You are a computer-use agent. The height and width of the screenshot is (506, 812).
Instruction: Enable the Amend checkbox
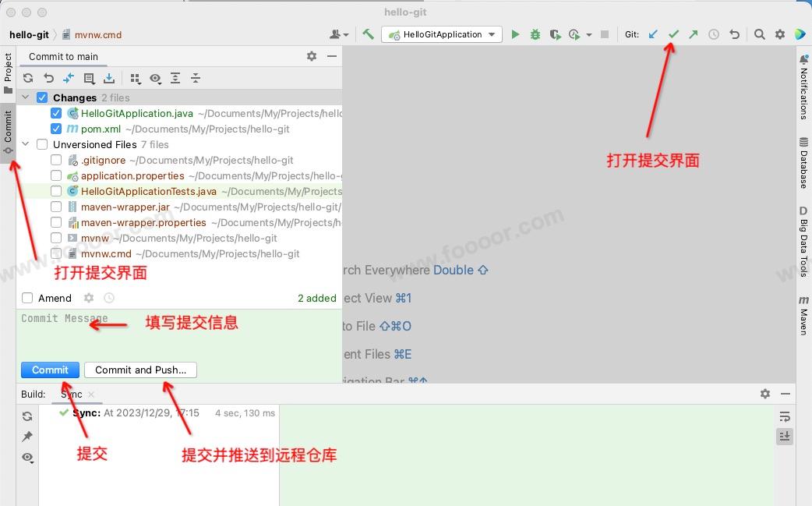[x=28, y=298]
